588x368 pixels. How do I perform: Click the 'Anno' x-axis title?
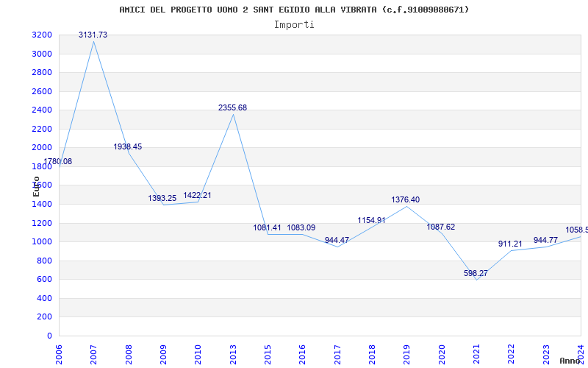tap(570, 361)
